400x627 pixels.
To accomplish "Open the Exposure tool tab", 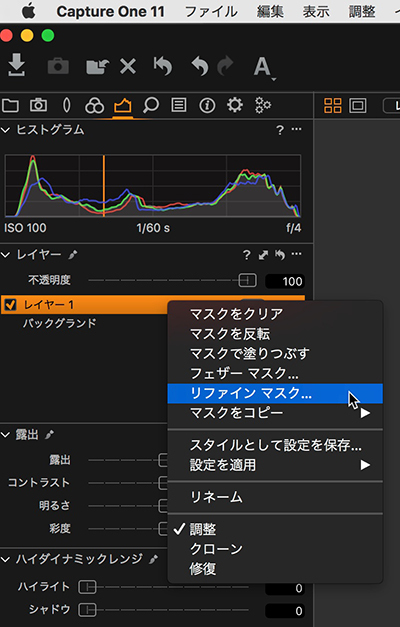I will 122,106.
